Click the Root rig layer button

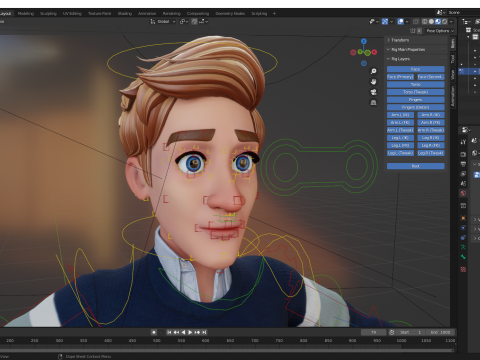[x=416, y=166]
